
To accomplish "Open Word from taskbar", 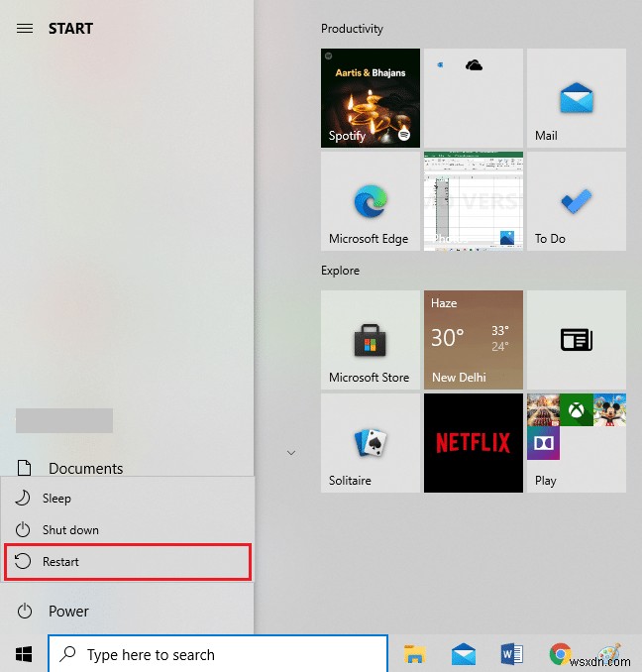I will coord(512,654).
